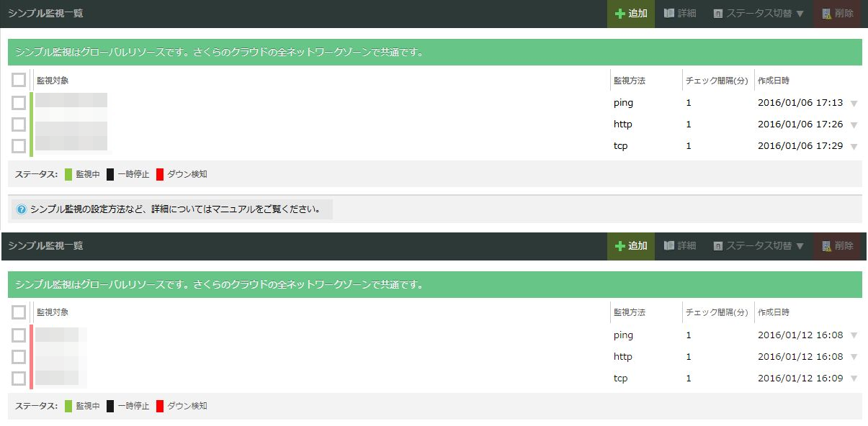868x426 pixels.
Task: Click the ステータス切替 icon in the lower toolbar
Action: [x=717, y=246]
